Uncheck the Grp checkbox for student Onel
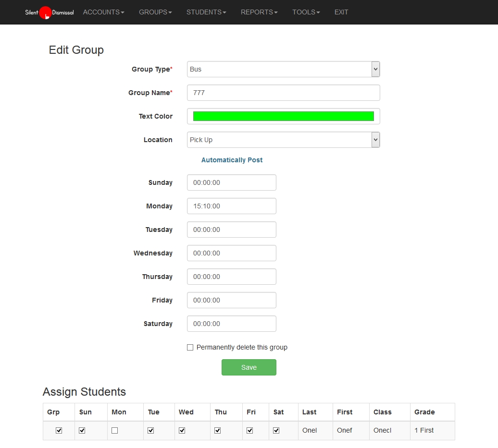The height and width of the screenshot is (448, 498). (59, 431)
